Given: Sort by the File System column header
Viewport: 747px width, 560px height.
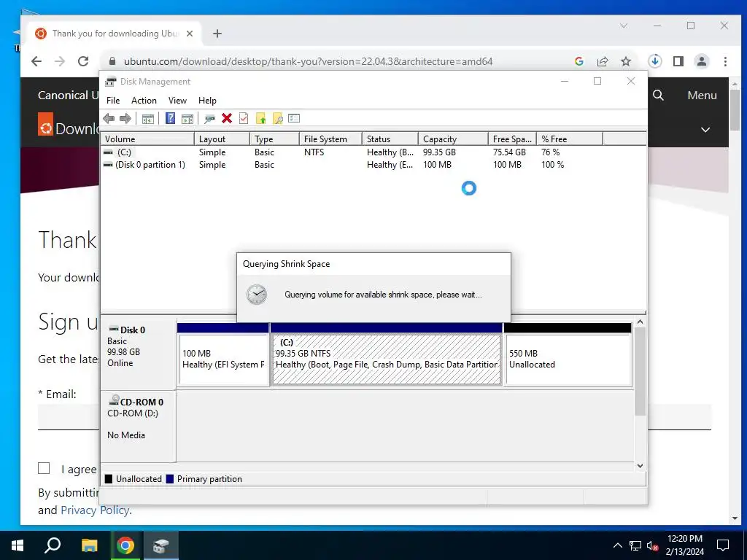Looking at the screenshot, I should tap(330, 139).
